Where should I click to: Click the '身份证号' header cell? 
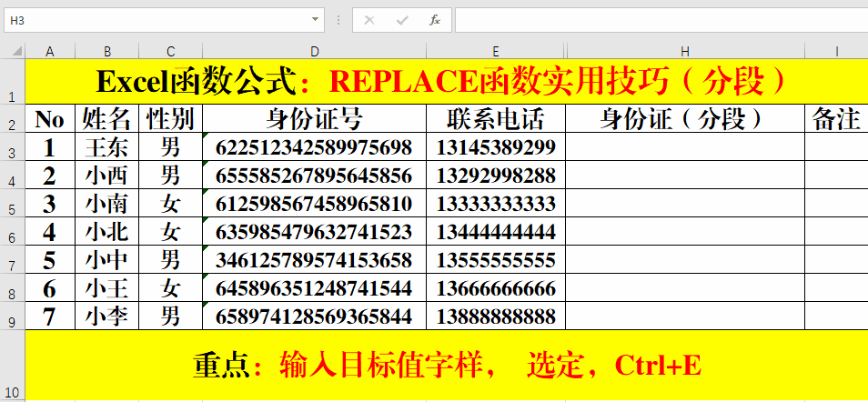[x=315, y=118]
